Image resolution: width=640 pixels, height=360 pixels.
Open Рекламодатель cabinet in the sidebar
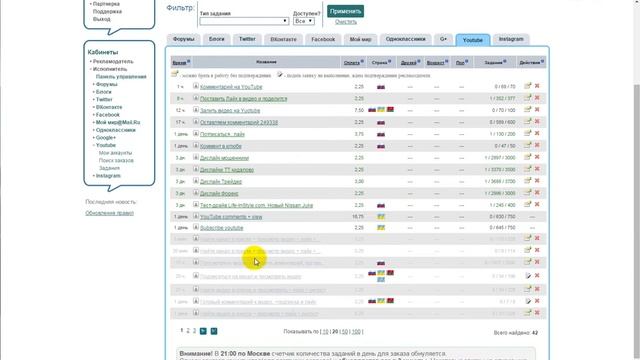(x=113, y=62)
